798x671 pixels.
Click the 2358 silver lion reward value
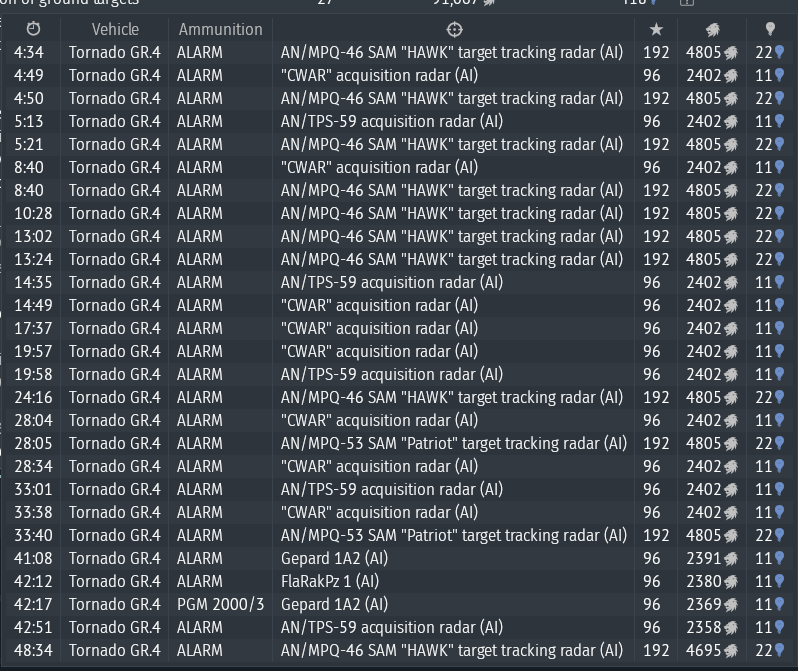click(x=704, y=627)
